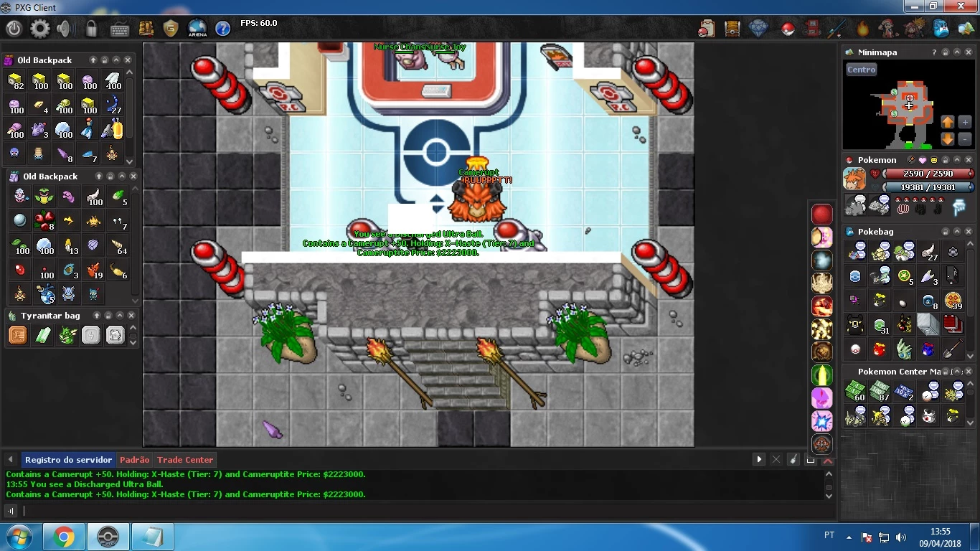Open the blue help question icon
980x551 pixels.
pos(223,29)
